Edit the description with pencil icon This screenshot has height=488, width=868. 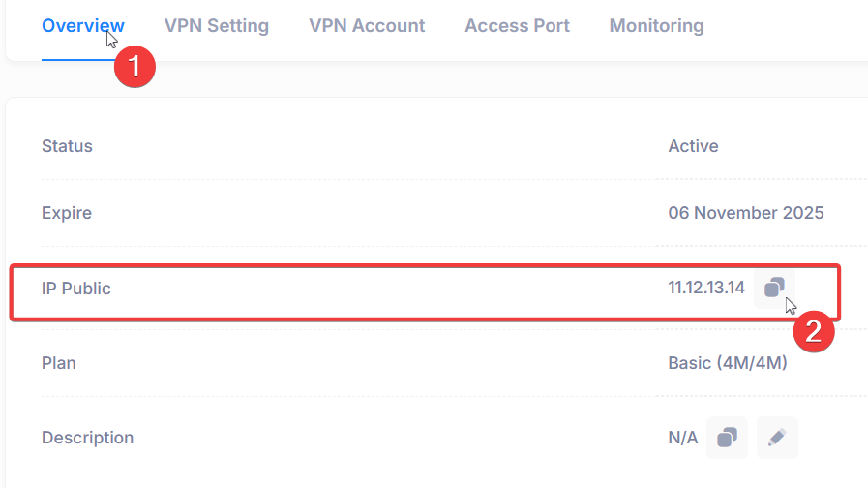click(777, 438)
